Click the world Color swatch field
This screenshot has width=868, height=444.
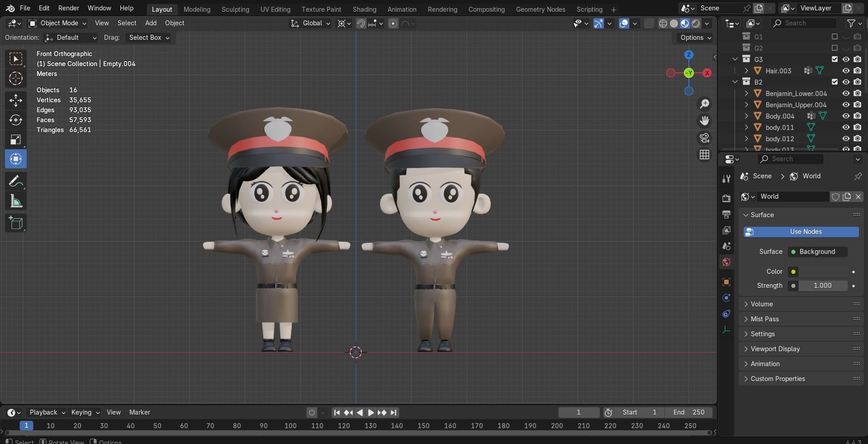pyautogui.click(x=822, y=272)
